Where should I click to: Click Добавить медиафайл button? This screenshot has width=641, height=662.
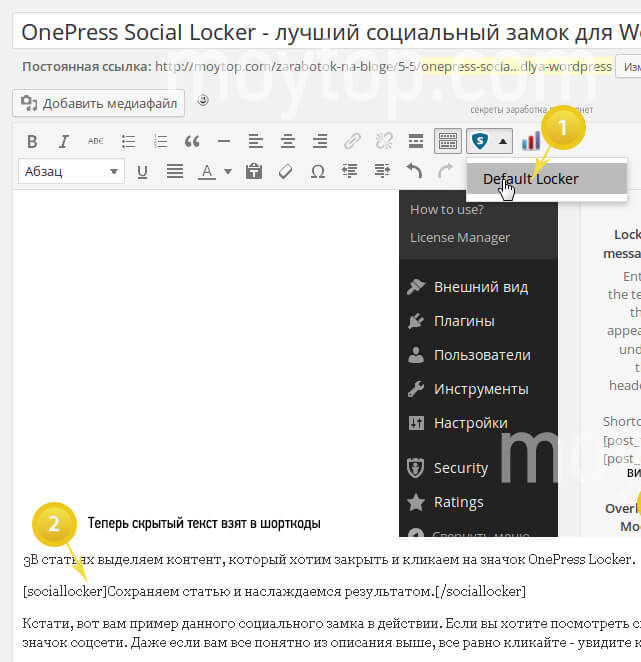(99, 103)
